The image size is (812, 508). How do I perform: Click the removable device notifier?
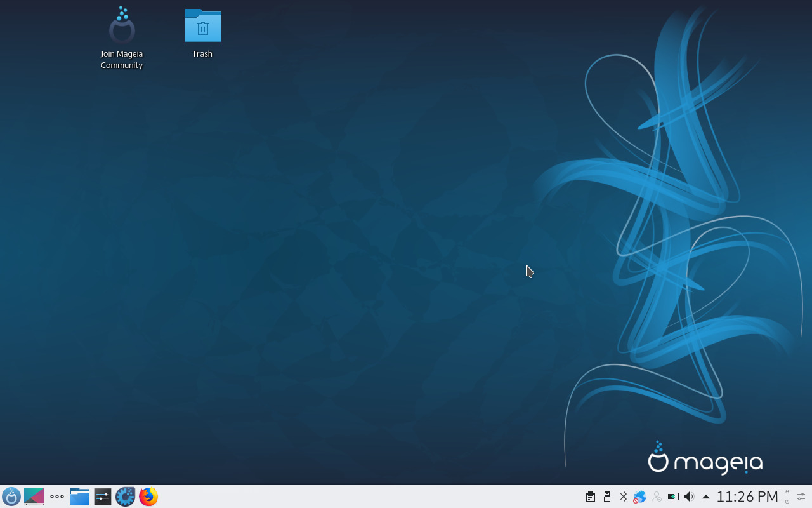[606, 497]
